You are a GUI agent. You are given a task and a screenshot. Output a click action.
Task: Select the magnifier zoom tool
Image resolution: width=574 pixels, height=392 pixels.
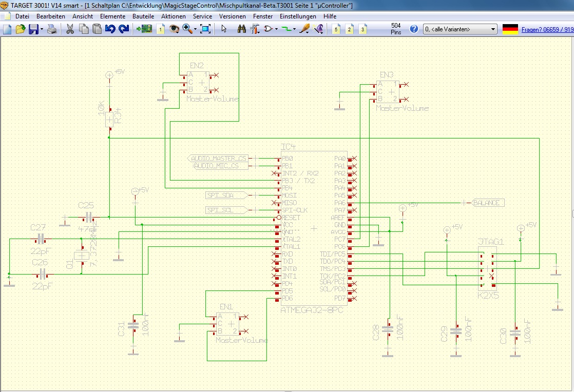[187, 29]
